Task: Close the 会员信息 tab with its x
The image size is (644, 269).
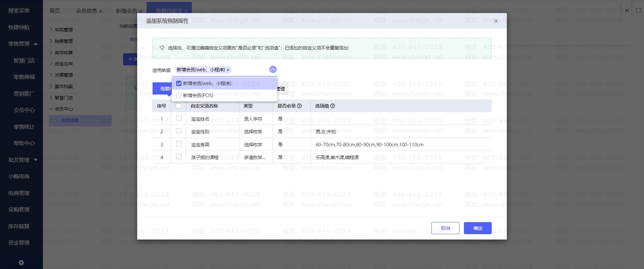Action: 100,11
